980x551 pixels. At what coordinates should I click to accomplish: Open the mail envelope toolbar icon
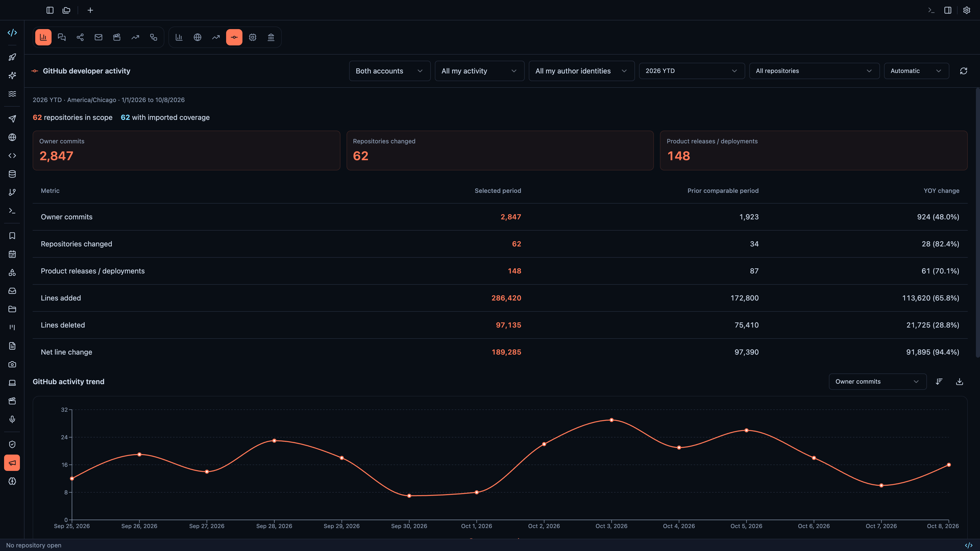(x=99, y=37)
